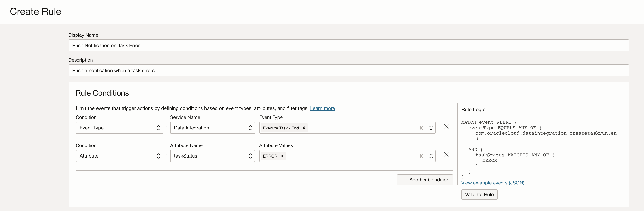The image size is (644, 211).
Task: Expand the Event Type values chevron
Action: coord(431,128)
